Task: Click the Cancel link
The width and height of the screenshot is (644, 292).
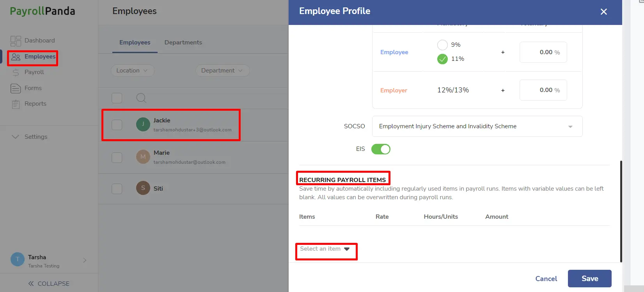Action: tap(546, 279)
